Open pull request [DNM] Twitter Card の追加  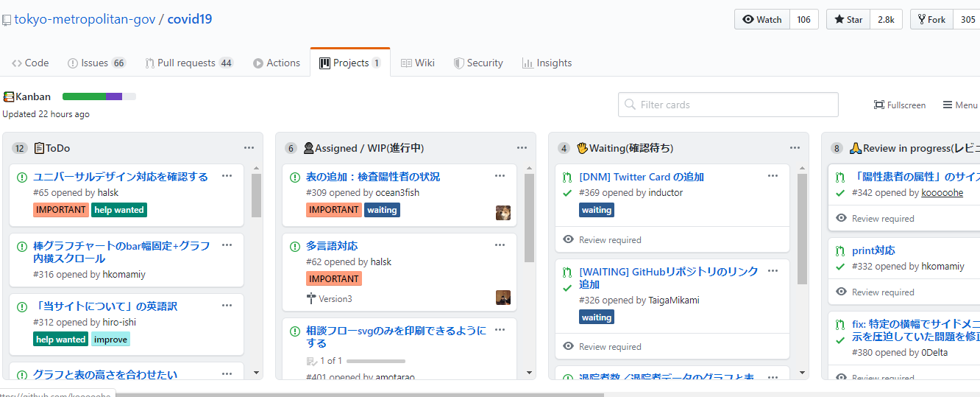click(x=642, y=177)
